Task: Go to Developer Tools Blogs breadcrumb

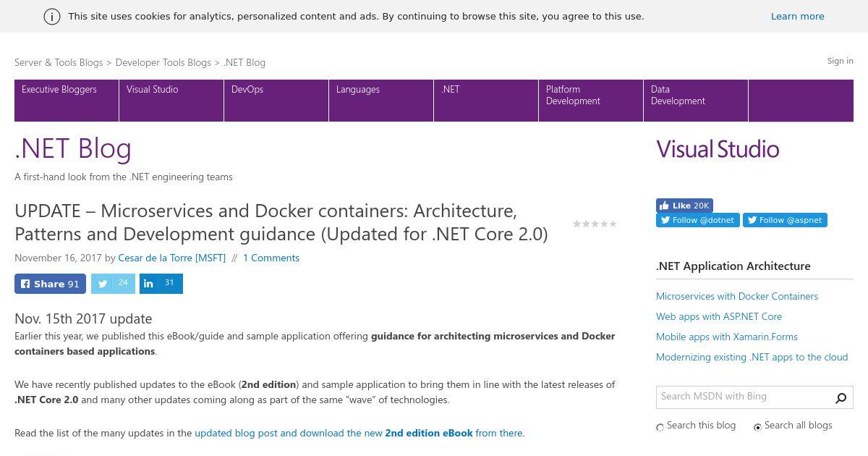Action: click(163, 62)
